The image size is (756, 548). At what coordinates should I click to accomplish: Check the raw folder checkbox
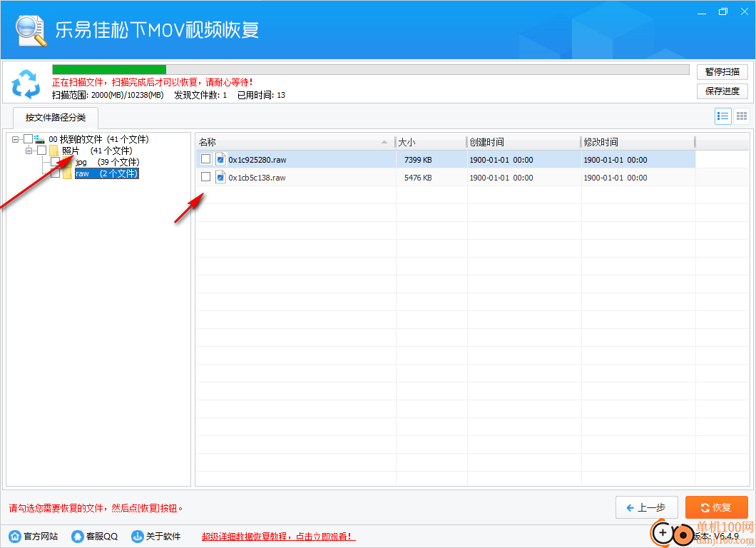[56, 173]
